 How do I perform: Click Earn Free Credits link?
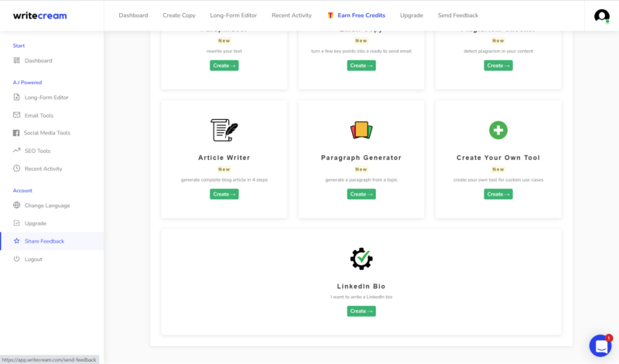(x=361, y=15)
